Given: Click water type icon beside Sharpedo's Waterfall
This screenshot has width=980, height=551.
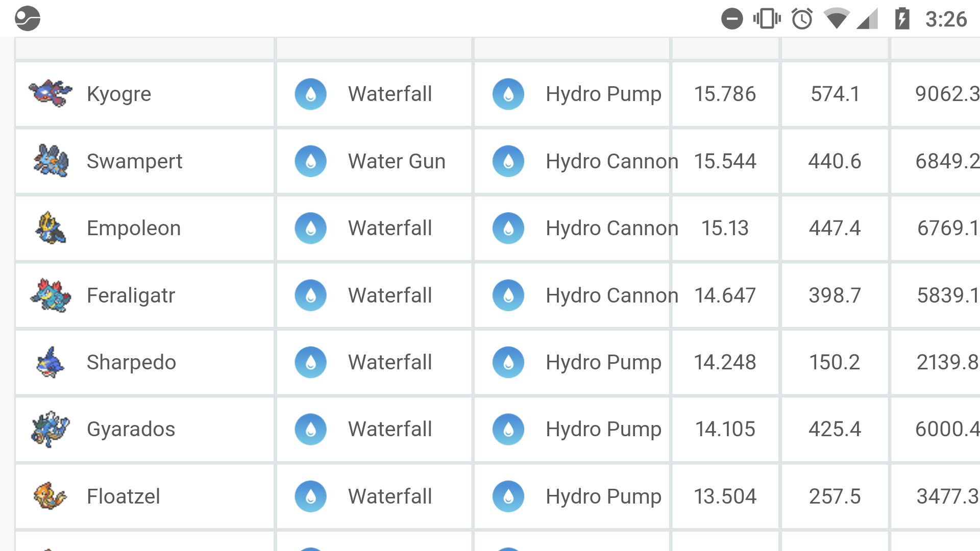Looking at the screenshot, I should [x=310, y=362].
